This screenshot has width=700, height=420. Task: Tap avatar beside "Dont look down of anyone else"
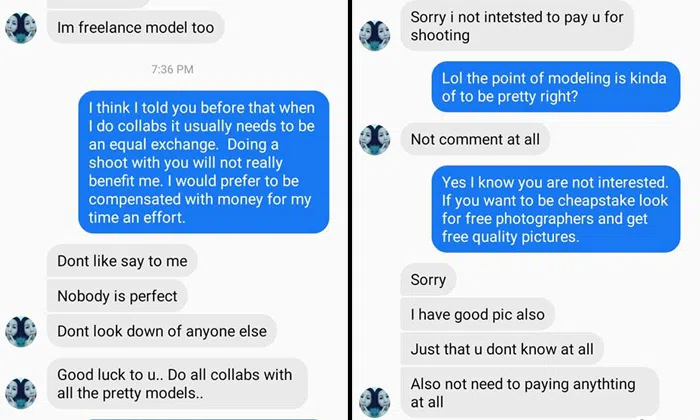[21, 331]
